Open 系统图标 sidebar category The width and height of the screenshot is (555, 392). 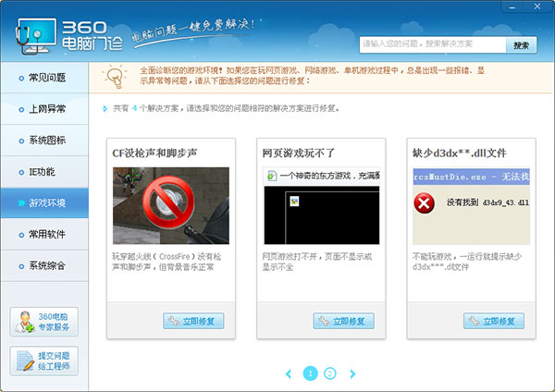click(44, 141)
